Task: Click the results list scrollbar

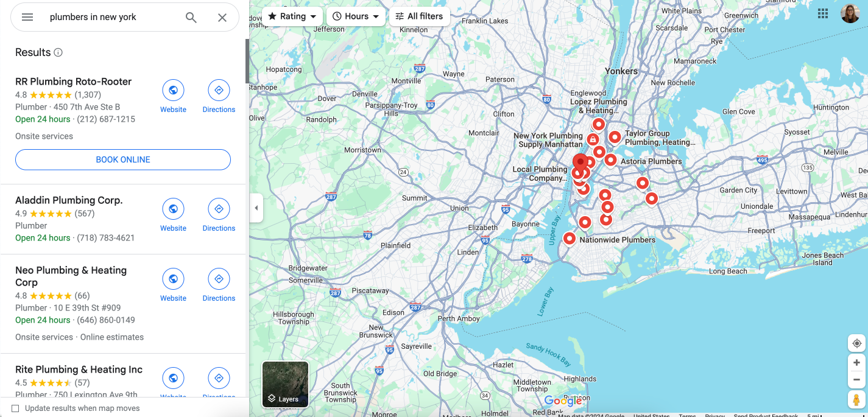Action: pos(247,61)
